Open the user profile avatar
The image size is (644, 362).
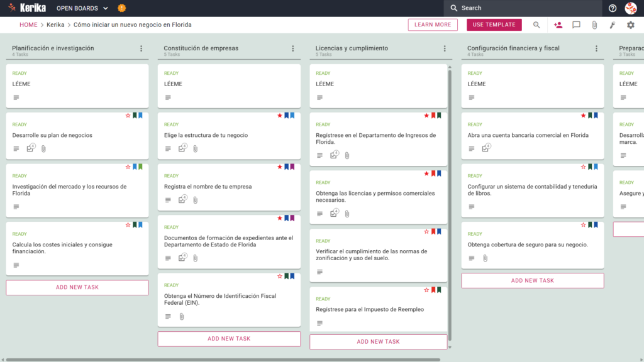(630, 8)
